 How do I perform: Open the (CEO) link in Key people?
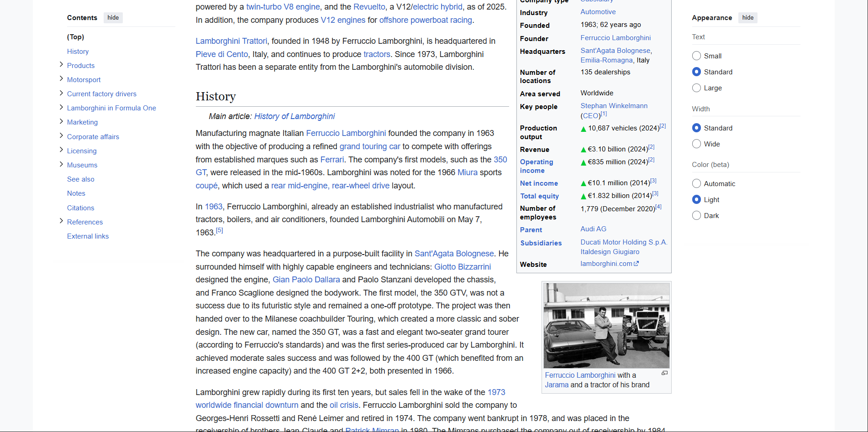pyautogui.click(x=590, y=116)
